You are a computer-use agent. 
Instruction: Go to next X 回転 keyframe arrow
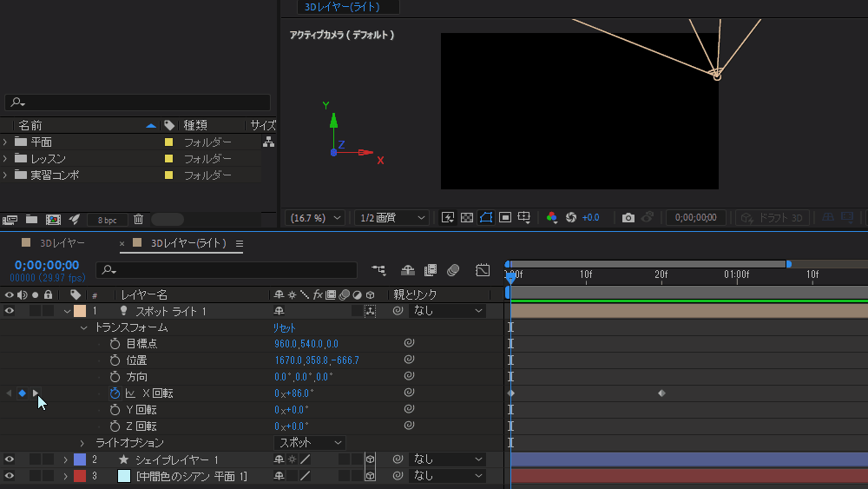[x=36, y=393]
